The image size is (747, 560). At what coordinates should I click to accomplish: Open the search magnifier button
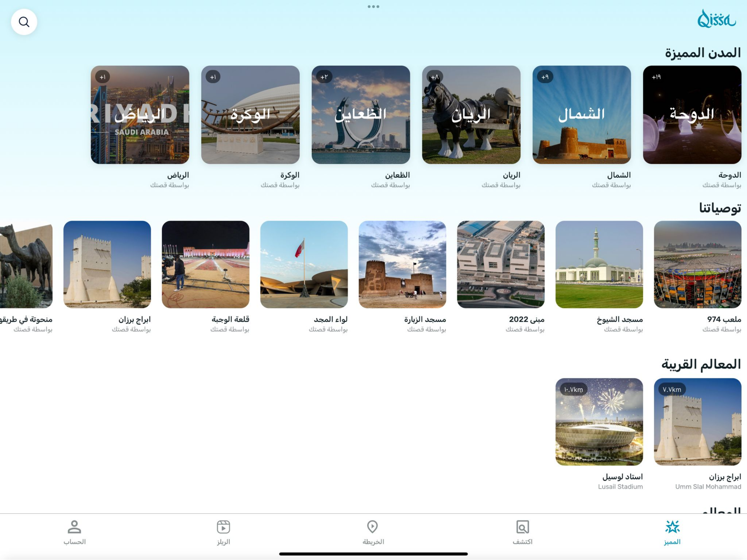pyautogui.click(x=24, y=22)
